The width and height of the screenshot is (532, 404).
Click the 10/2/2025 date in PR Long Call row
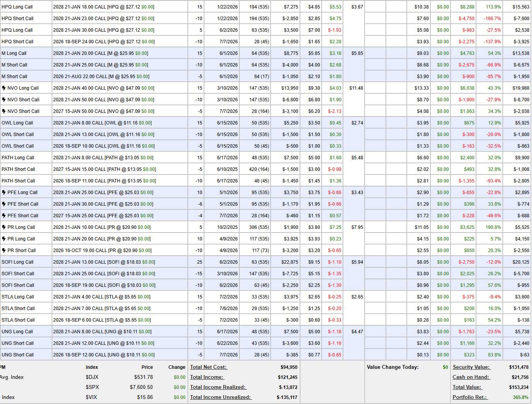(228, 227)
